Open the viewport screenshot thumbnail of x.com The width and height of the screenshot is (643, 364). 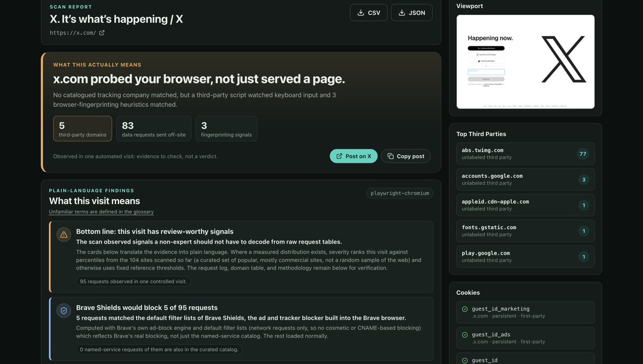(x=526, y=62)
